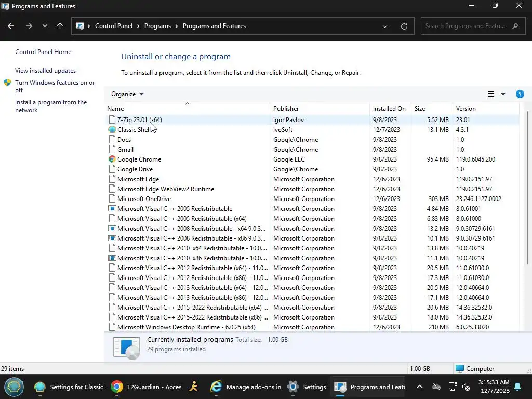The height and width of the screenshot is (399, 532).
Task: Sort list by Size column header
Action: [432, 109]
